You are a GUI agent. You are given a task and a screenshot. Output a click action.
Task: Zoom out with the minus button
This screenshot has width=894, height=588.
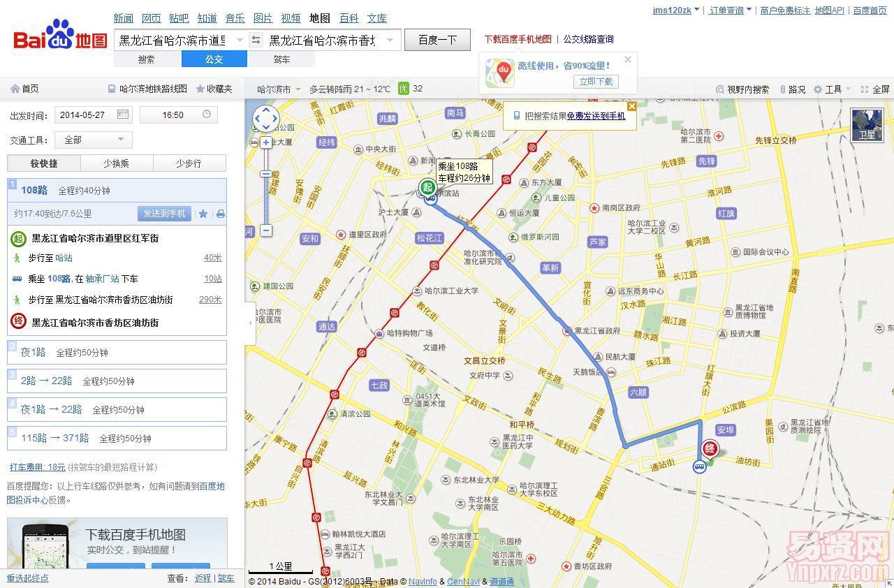266,230
